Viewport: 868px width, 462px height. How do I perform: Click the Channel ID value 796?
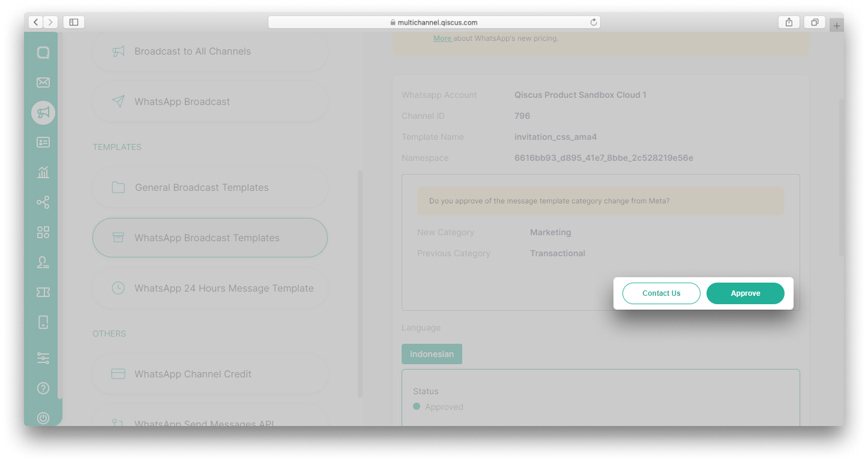point(522,116)
